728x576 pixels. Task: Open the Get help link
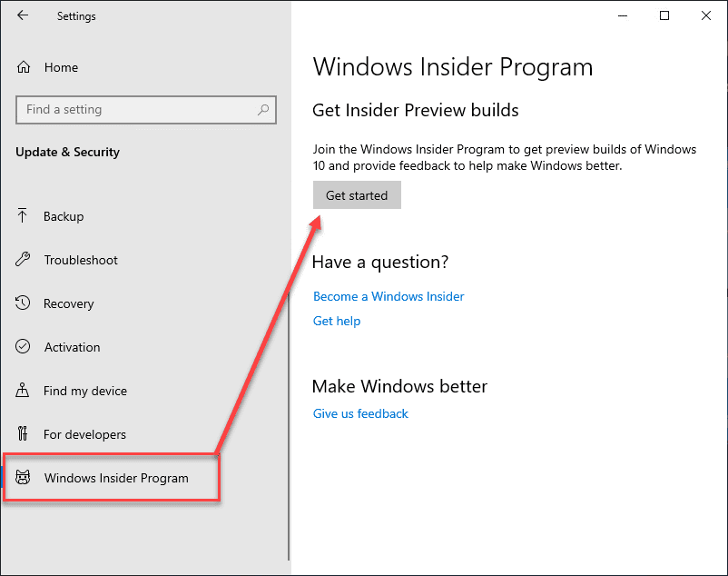337,321
